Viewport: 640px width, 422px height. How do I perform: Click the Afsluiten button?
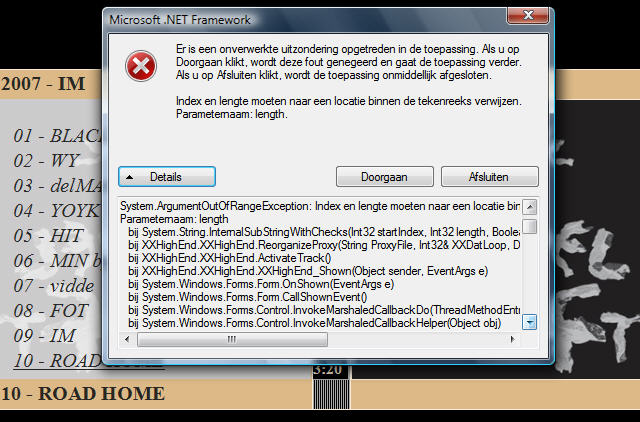pos(489,177)
